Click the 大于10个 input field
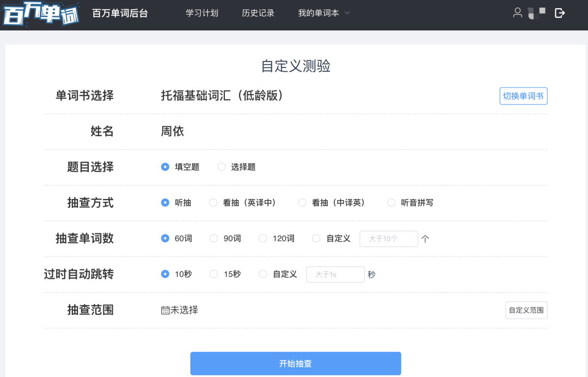Image resolution: width=588 pixels, height=377 pixels. (x=389, y=238)
